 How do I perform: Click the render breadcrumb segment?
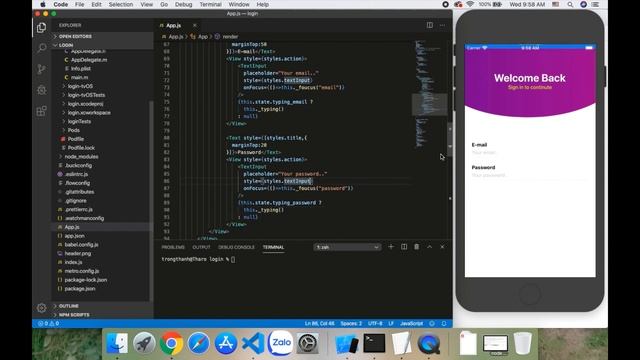(230, 36)
